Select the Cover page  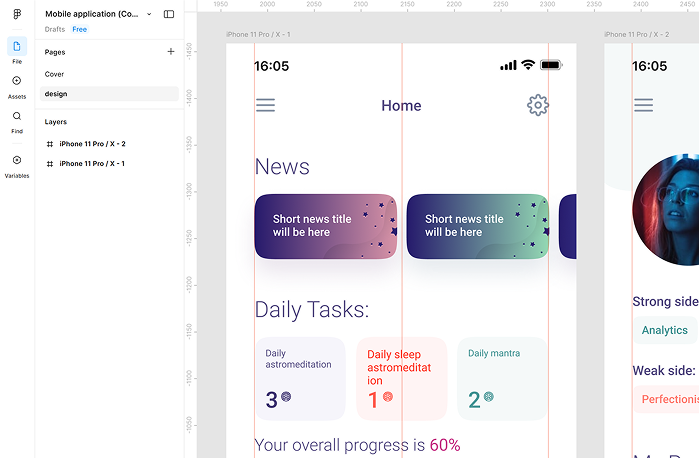coord(55,74)
